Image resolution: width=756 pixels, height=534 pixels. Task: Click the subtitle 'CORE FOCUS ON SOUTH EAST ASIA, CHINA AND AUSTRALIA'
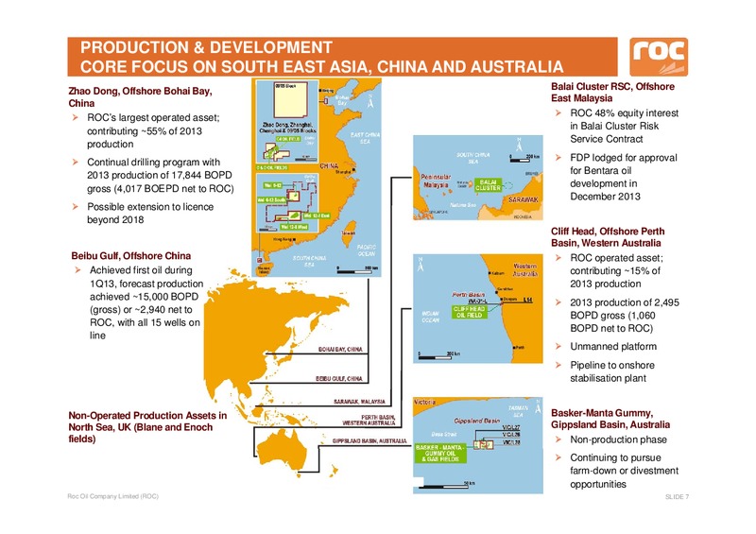pos(321,66)
